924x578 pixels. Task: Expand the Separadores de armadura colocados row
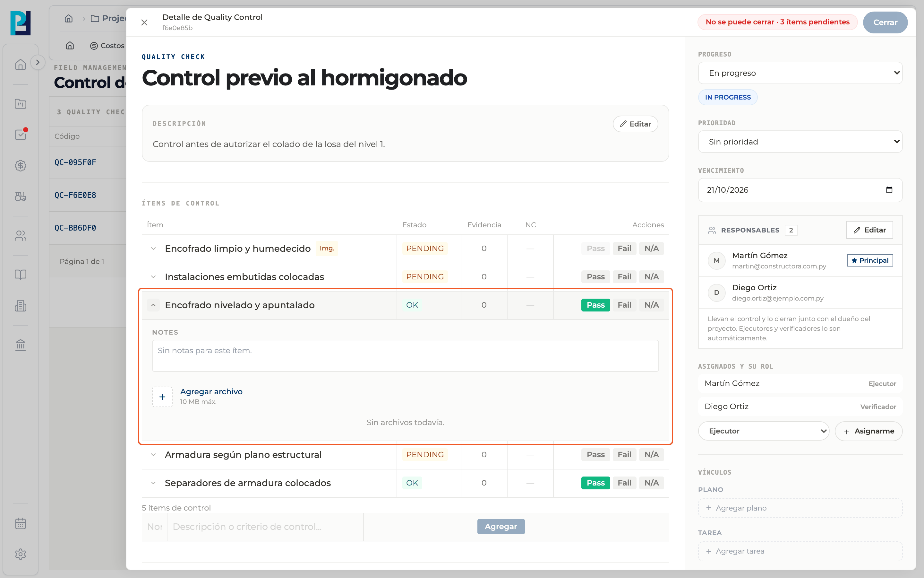(x=153, y=483)
